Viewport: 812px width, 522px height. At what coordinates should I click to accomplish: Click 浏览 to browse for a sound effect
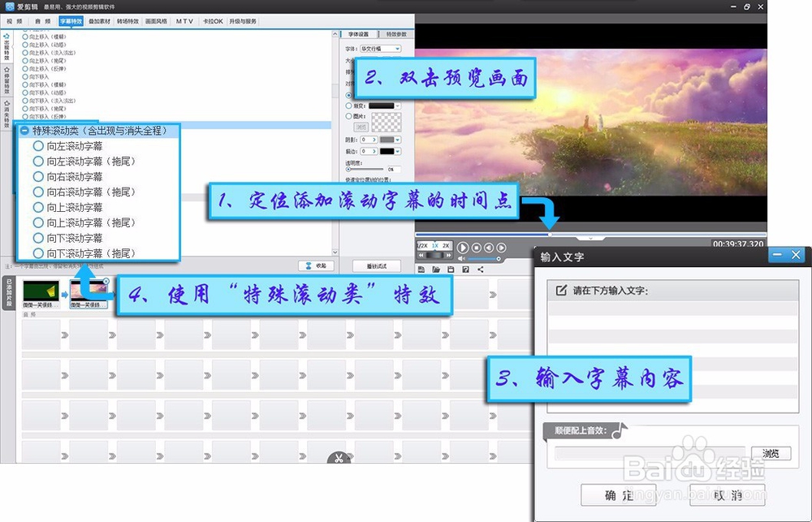771,453
